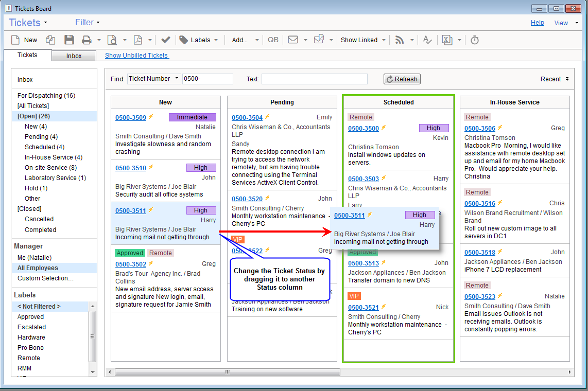Select Laboratory Service in the status list
Image resolution: width=588 pixels, height=391 pixels.
[x=55, y=178]
